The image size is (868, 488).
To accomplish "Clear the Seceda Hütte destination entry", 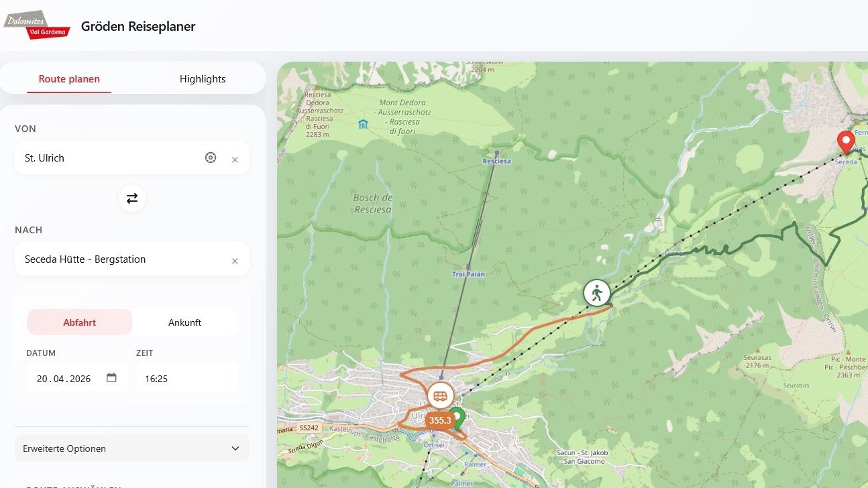I will coord(235,261).
